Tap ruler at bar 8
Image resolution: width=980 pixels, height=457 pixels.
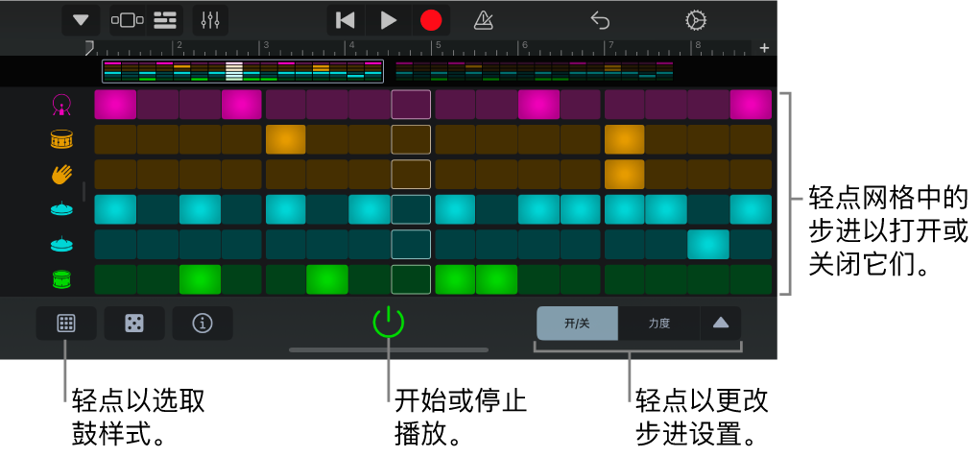coord(697,47)
